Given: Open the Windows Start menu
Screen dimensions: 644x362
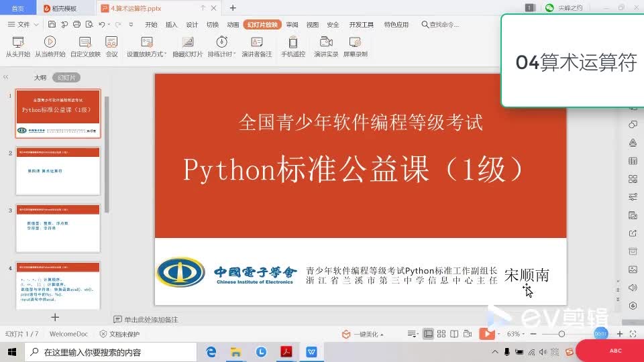Looking at the screenshot, I should (x=12, y=352).
